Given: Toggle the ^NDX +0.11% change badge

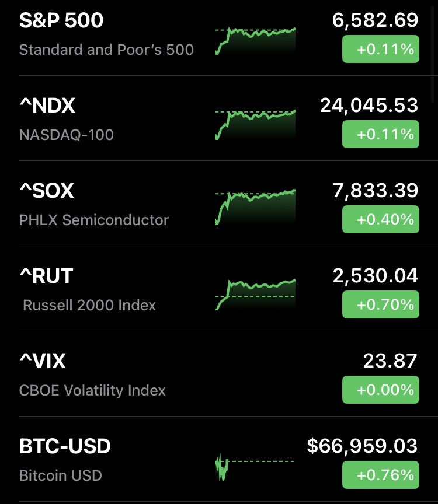Looking at the screenshot, I should click(x=380, y=134).
